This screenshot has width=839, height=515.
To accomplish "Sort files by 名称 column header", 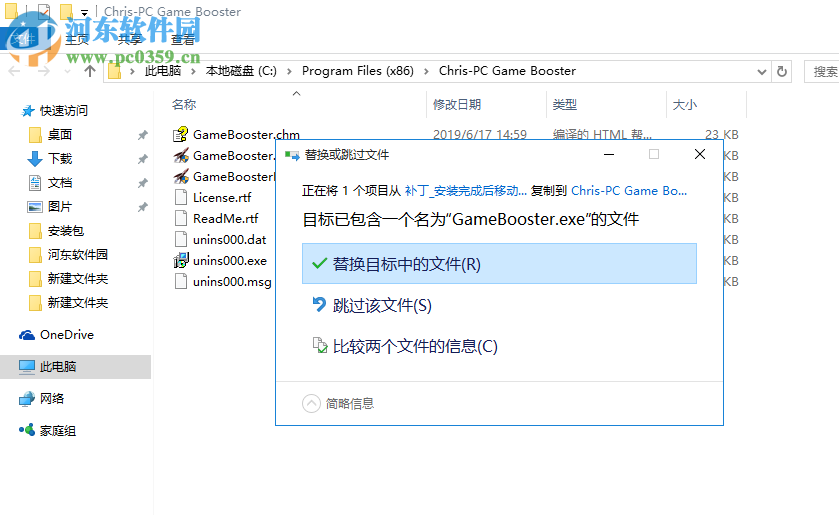I will 184,104.
